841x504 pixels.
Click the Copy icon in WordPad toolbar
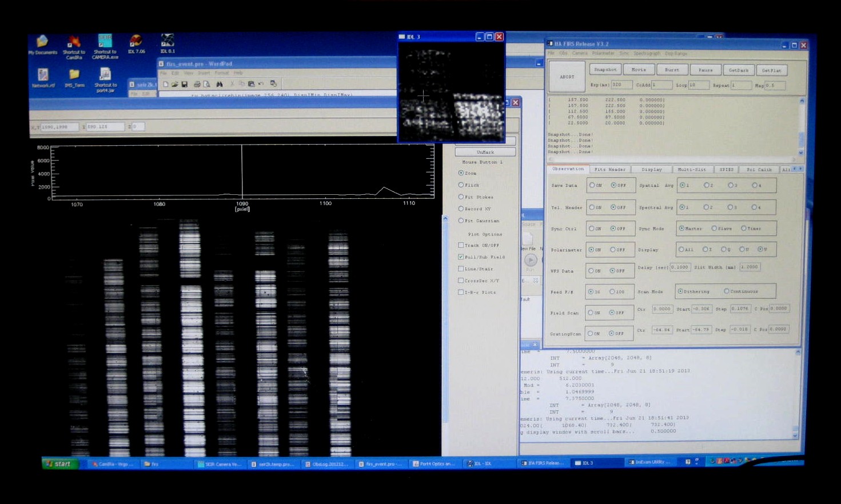[x=241, y=84]
